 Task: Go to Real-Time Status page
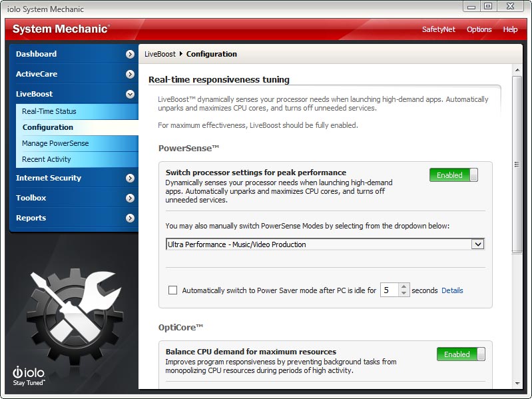click(x=77, y=111)
